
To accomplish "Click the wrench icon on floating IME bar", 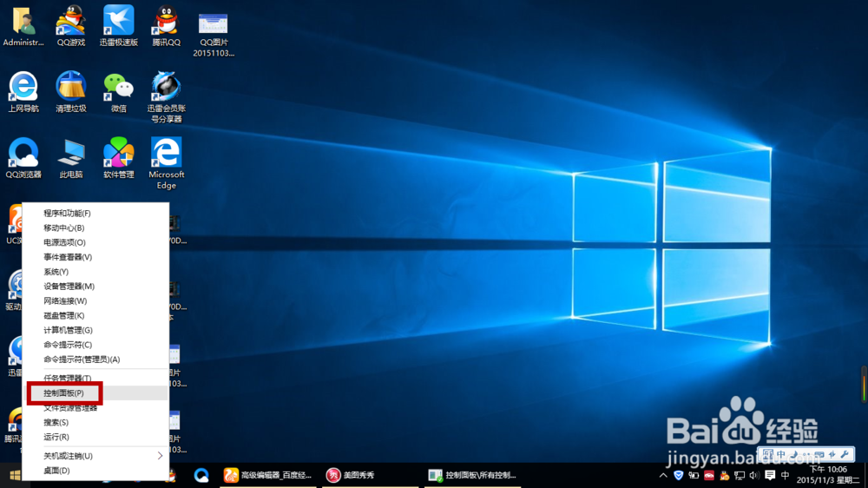I will click(845, 455).
